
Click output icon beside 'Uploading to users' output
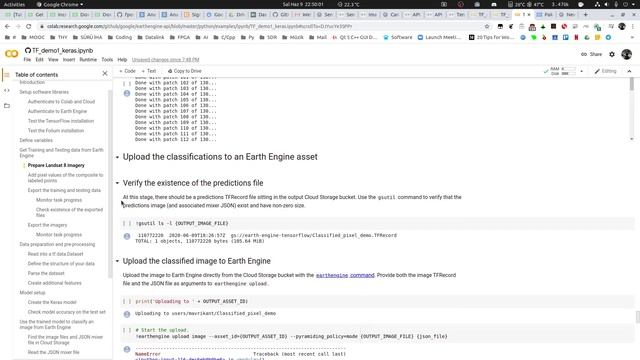(x=127, y=314)
